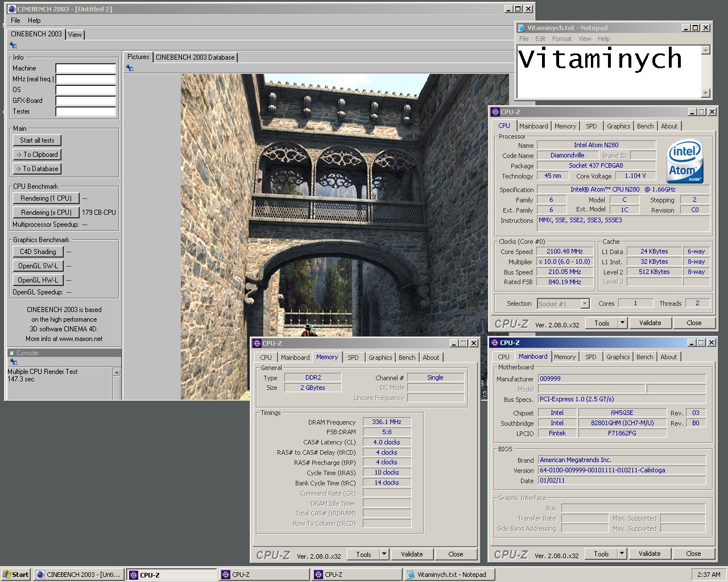The height and width of the screenshot is (582, 728).
Task: Click the Machine input field
Action: pyautogui.click(x=85, y=68)
